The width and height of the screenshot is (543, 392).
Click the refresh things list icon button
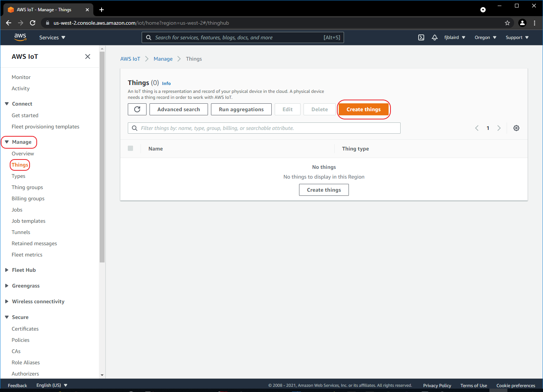pyautogui.click(x=137, y=109)
